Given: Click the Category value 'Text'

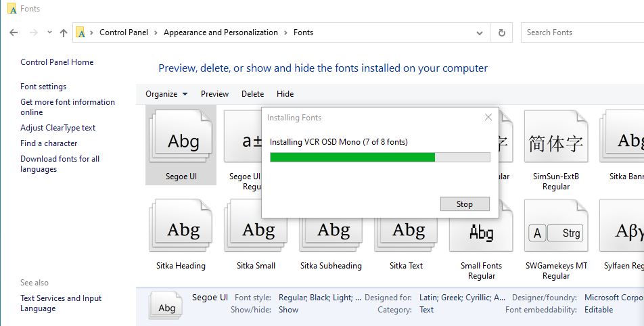Looking at the screenshot, I should click(426, 310).
